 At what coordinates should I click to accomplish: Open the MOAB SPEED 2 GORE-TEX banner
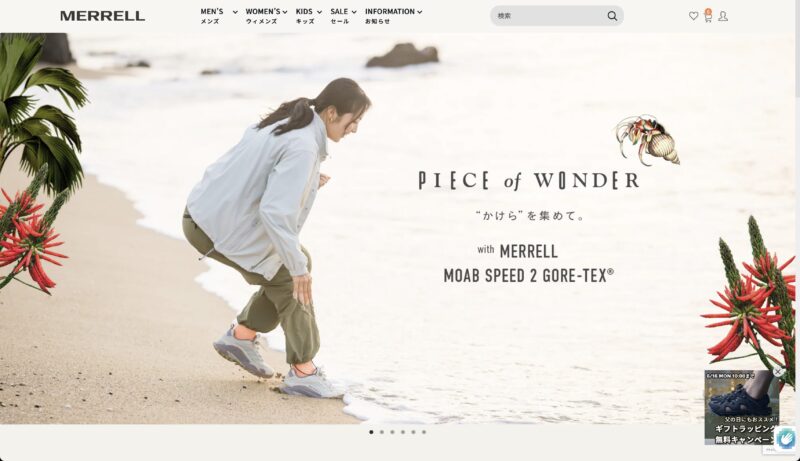click(x=529, y=276)
